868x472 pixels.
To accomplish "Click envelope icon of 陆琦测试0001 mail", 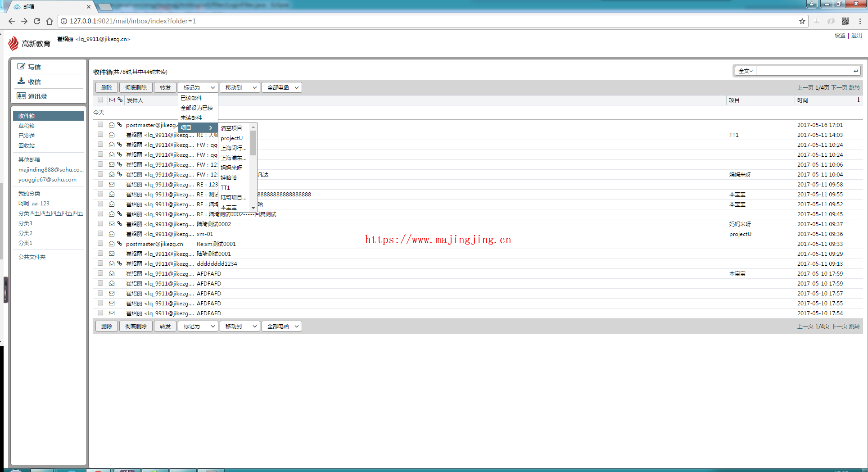I will [x=112, y=254].
